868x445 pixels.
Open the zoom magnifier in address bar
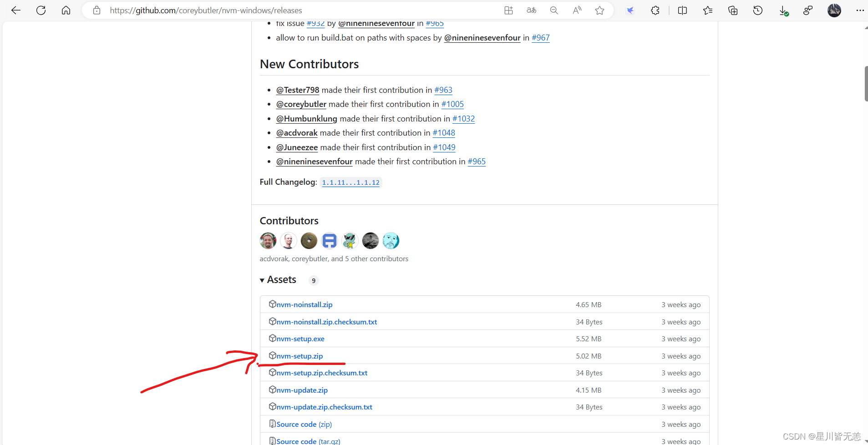554,10
